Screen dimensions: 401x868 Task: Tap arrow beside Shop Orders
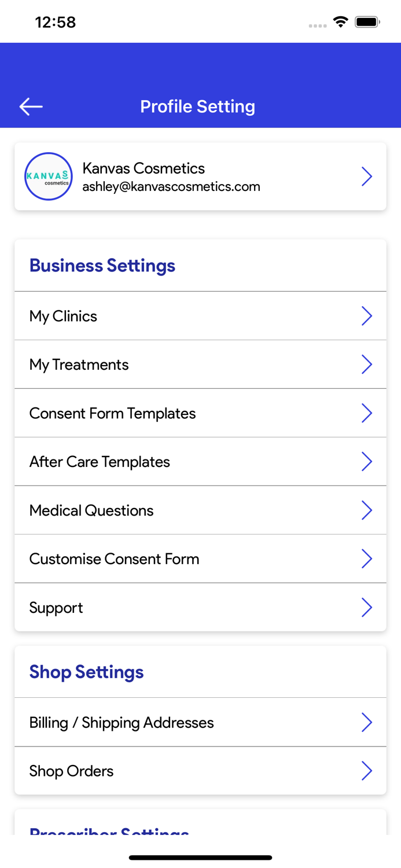pos(366,771)
